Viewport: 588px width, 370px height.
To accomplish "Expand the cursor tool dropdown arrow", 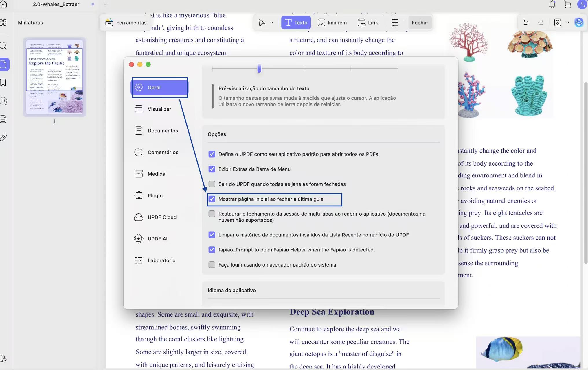I will click(271, 23).
